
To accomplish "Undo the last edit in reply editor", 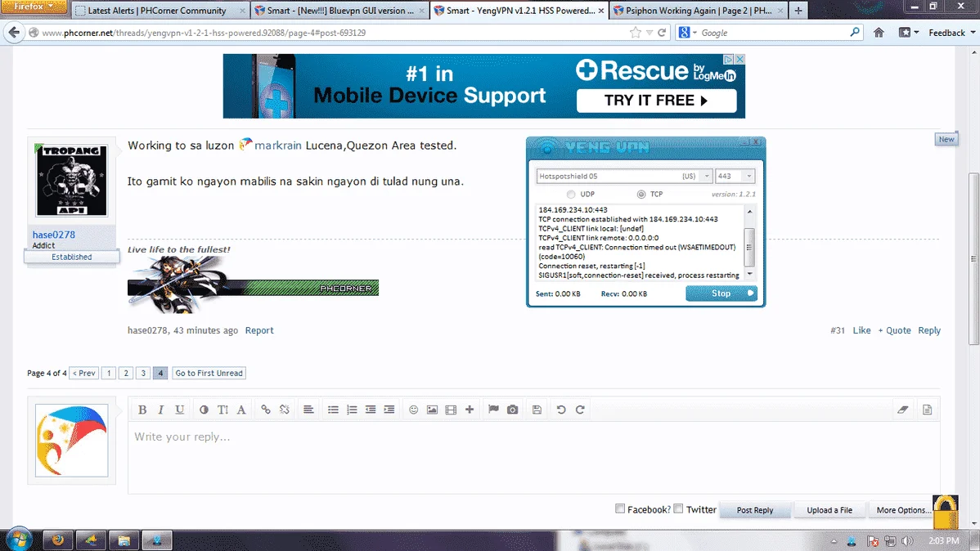I will pyautogui.click(x=561, y=410).
